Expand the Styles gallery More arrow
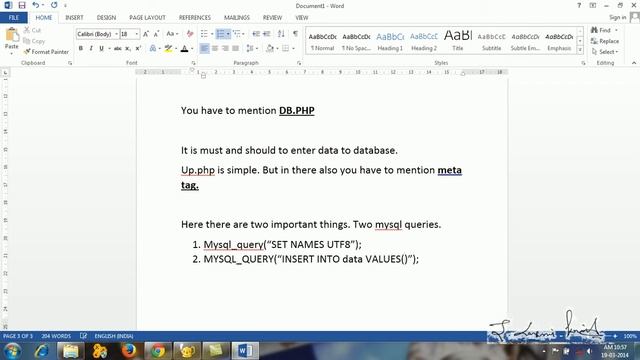 [x=580, y=50]
